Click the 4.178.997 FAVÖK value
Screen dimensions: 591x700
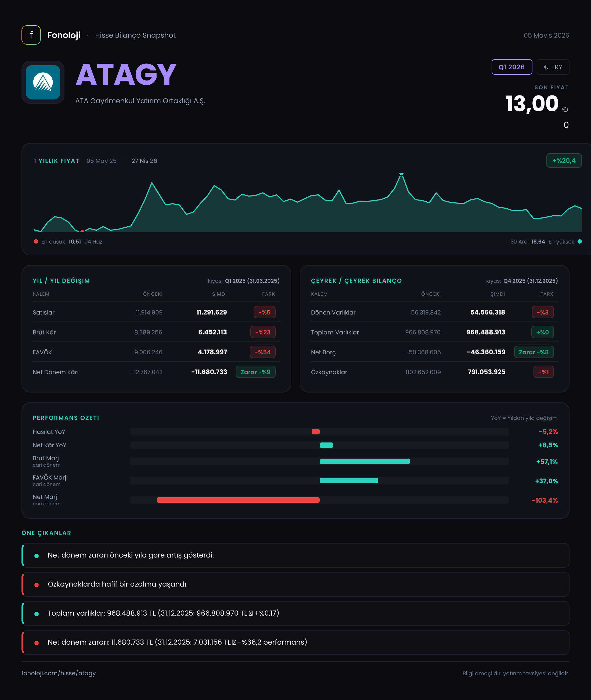pyautogui.click(x=212, y=352)
